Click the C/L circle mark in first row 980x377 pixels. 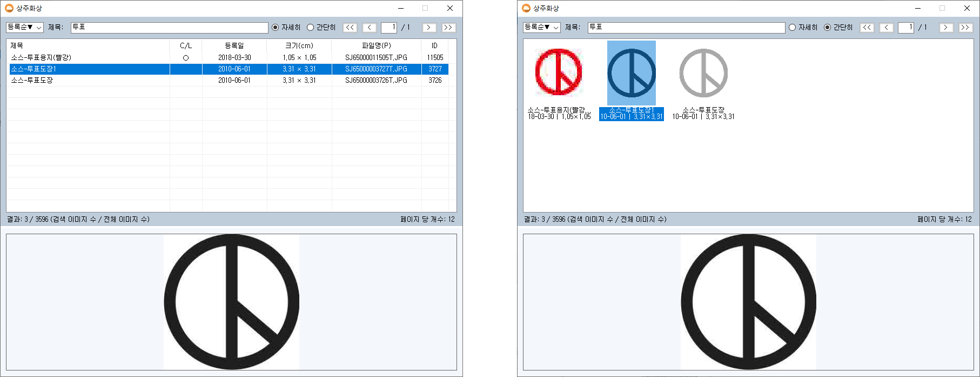(x=186, y=58)
